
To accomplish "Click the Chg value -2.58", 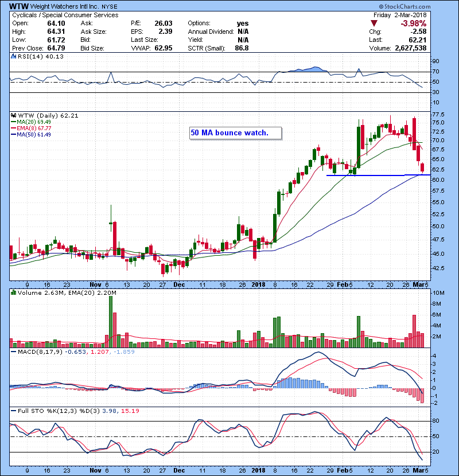I will coord(418,32).
